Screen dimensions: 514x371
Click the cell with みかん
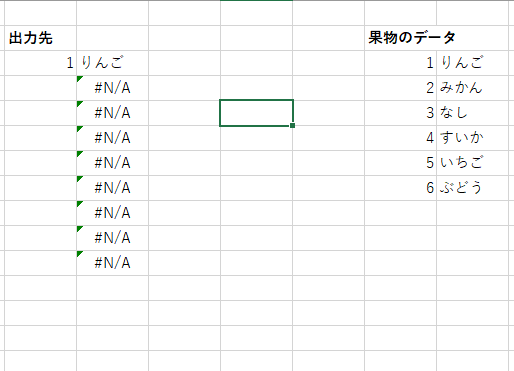pos(472,88)
